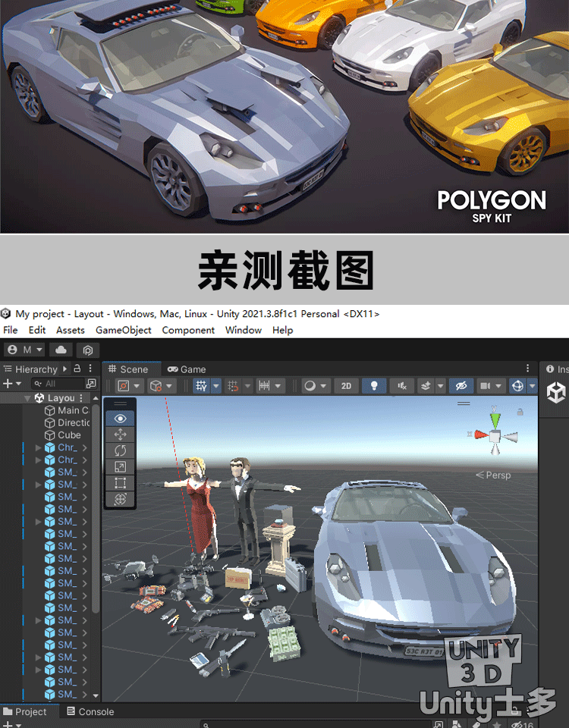
Task: Open the handle position dropdown arrow
Action: coord(137,386)
